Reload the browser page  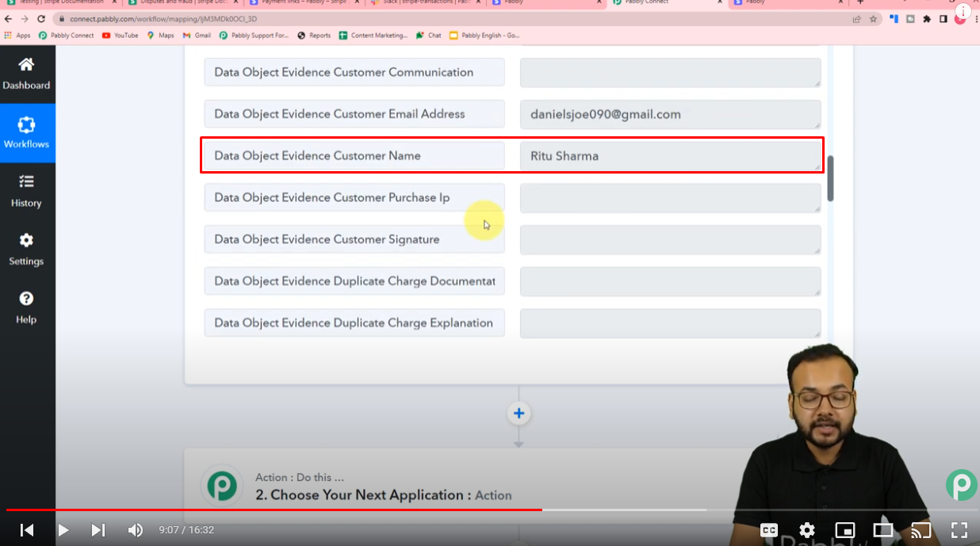coord(42,19)
